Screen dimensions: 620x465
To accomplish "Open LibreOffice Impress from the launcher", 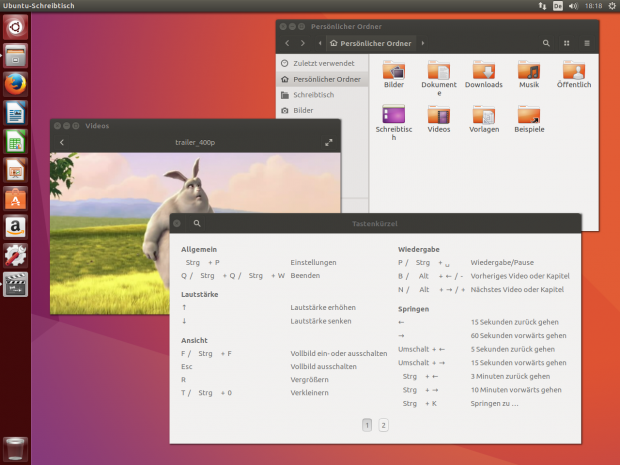I will [x=15, y=170].
